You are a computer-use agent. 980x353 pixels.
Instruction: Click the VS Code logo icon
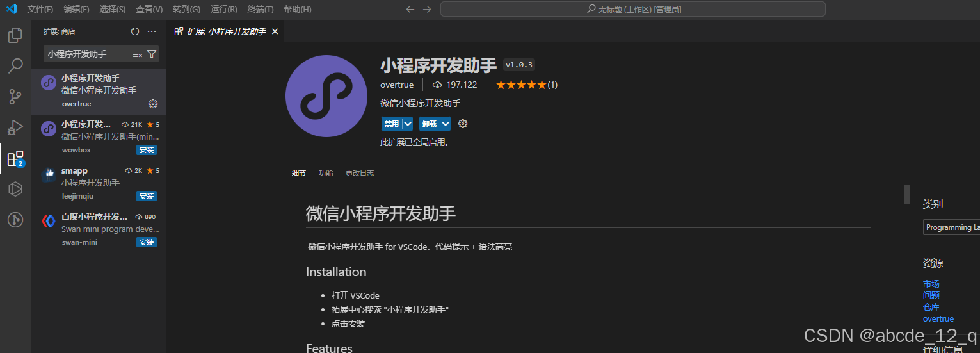[x=12, y=9]
